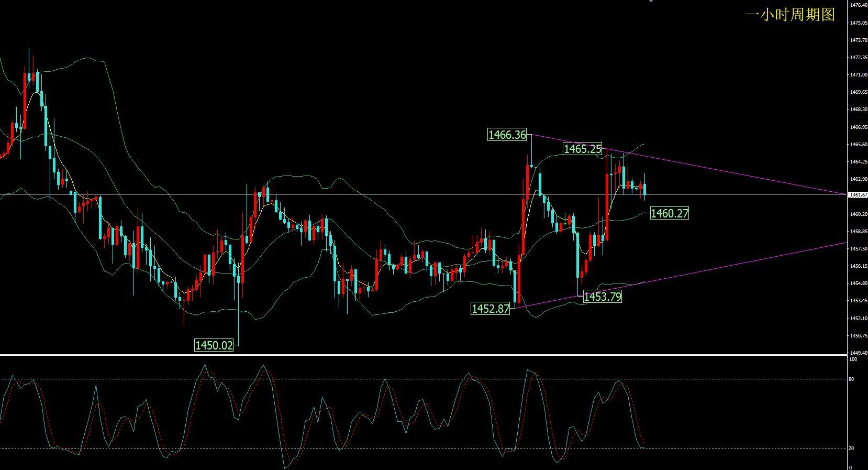The height and width of the screenshot is (470, 868).
Task: Click the 1472.35 price axis value
Action: [x=859, y=58]
